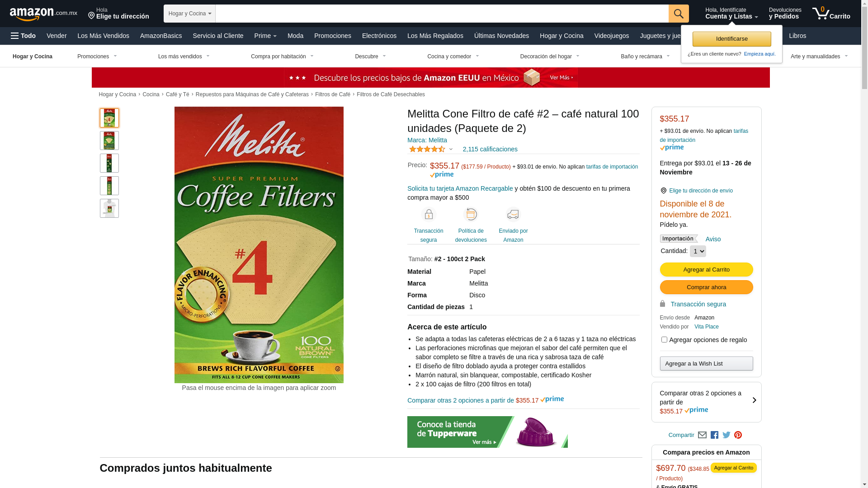
Task: Share this product on Pinterest
Action: pos(738,435)
